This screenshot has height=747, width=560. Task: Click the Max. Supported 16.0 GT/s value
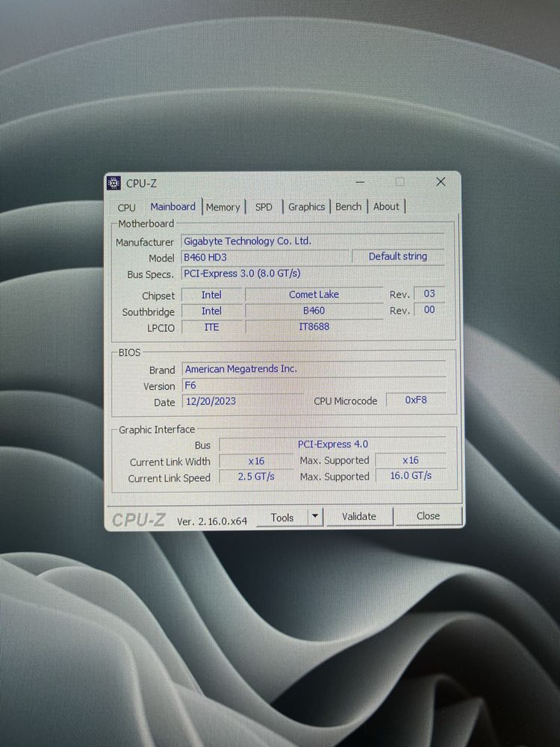point(411,475)
